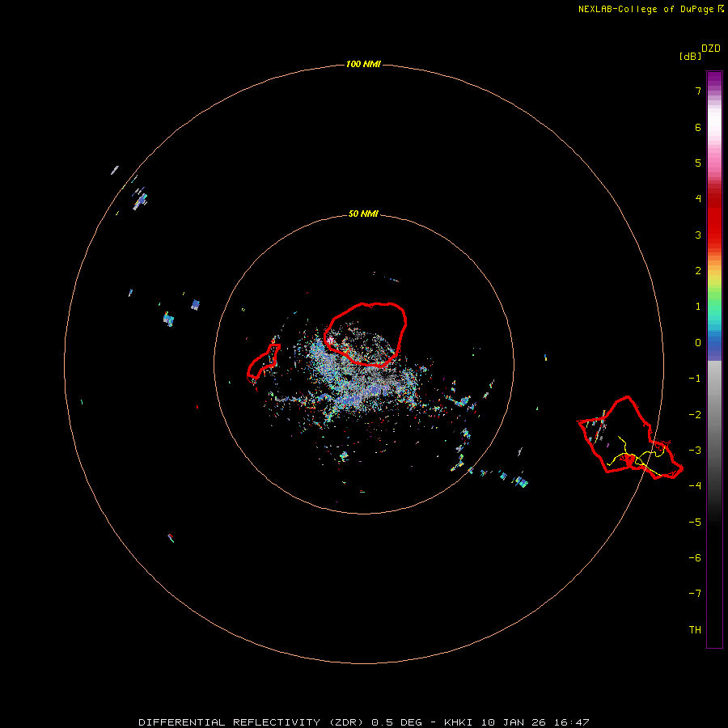Click the 100 NMI range ring label
The height and width of the screenshot is (728, 728).
363,64
